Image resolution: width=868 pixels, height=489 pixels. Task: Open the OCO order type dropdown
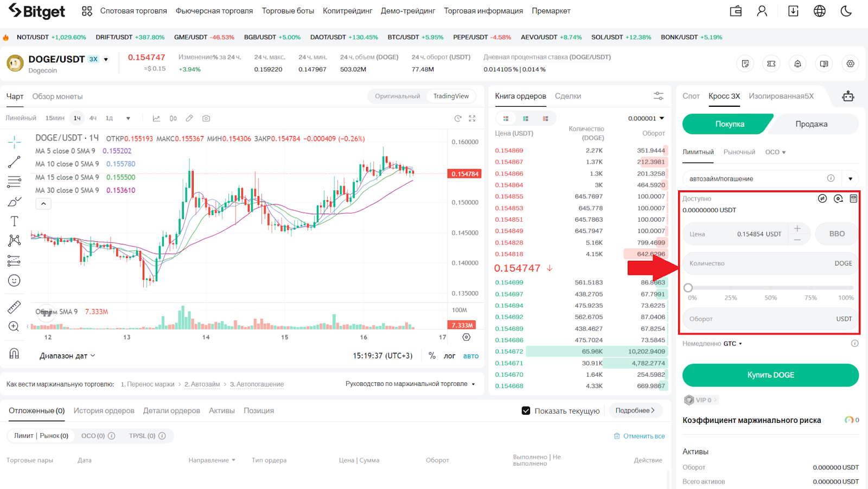point(775,152)
